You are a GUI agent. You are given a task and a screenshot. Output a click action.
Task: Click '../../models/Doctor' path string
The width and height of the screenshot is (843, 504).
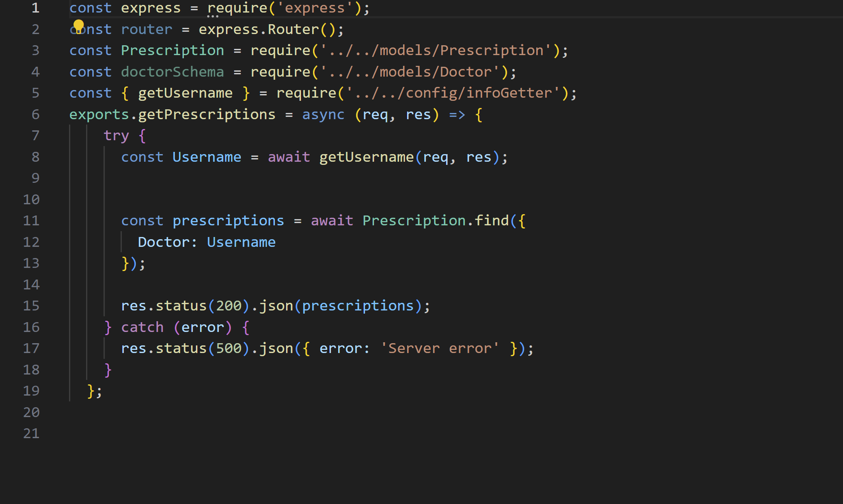410,72
